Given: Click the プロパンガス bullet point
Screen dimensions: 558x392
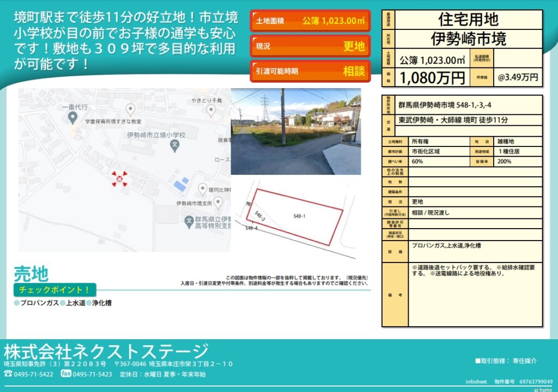Looking at the screenshot, I should 36,303.
